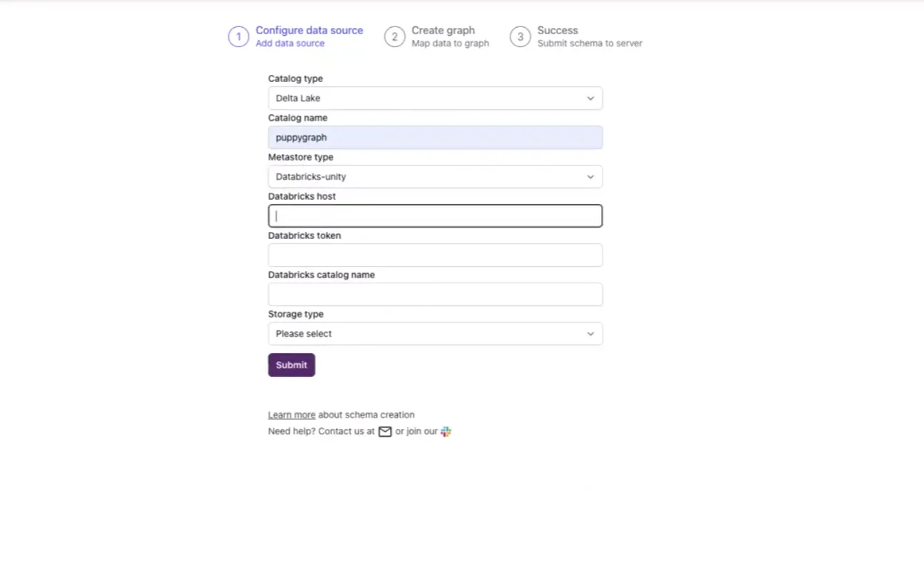Click the Databricks catalog name field

[x=435, y=294]
